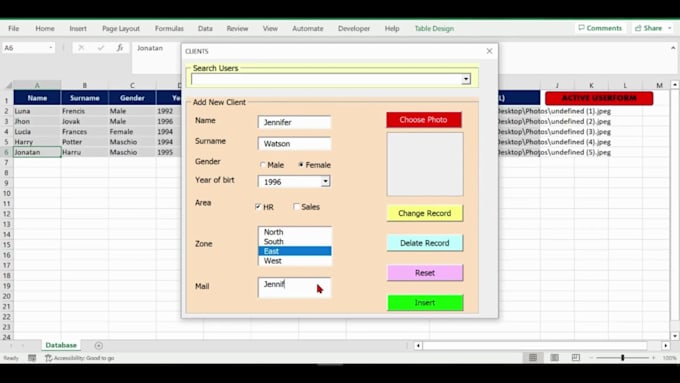Image resolution: width=680 pixels, height=383 pixels.
Task: Adjust the zoom slider handle
Action: [x=622, y=358]
